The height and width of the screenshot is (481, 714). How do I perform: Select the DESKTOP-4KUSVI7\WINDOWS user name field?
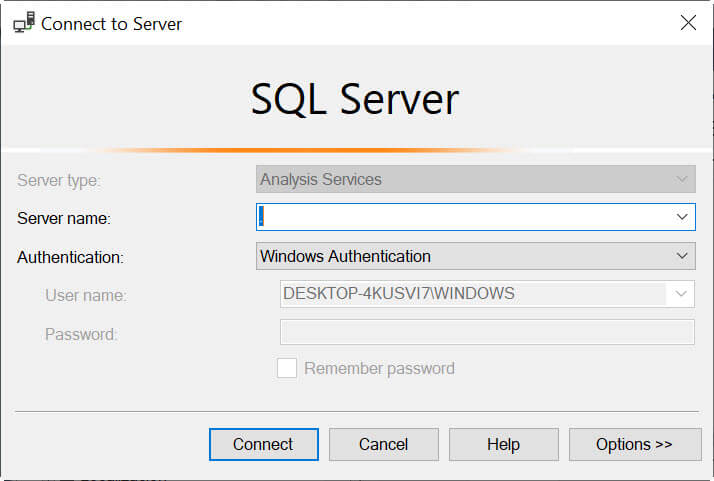click(x=473, y=294)
